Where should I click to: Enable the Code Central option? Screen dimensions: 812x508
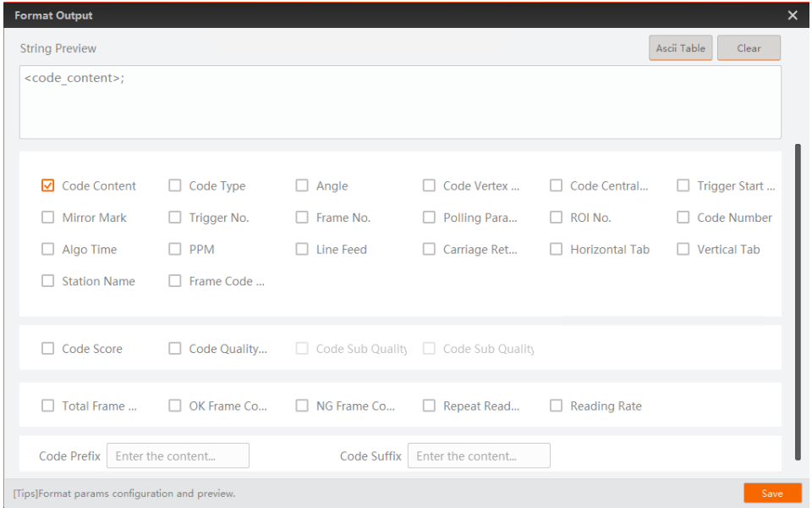[x=557, y=185]
